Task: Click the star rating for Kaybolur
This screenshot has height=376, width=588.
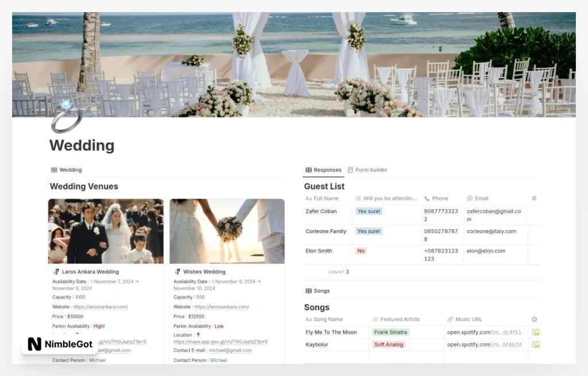Action: 536,344
